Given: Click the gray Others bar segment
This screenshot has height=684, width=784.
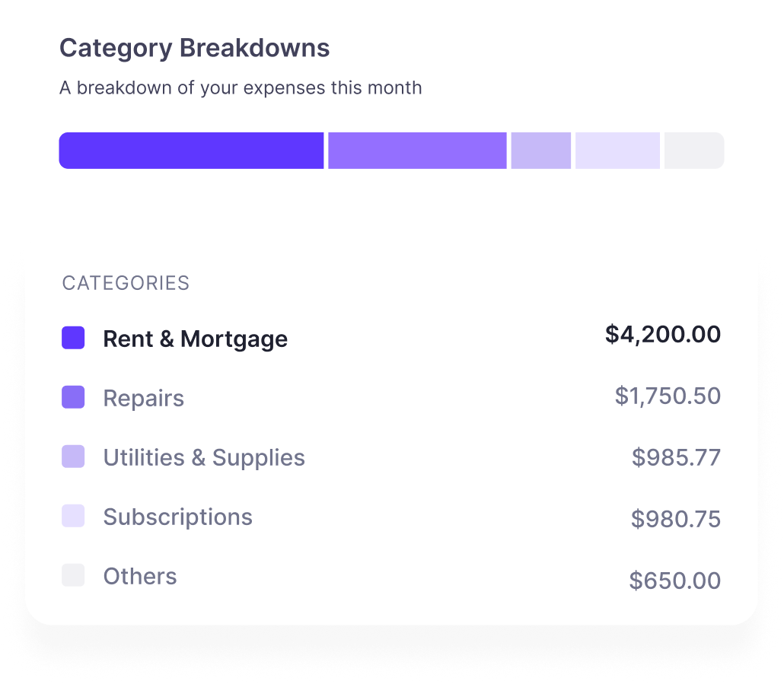Looking at the screenshot, I should coord(694,151).
